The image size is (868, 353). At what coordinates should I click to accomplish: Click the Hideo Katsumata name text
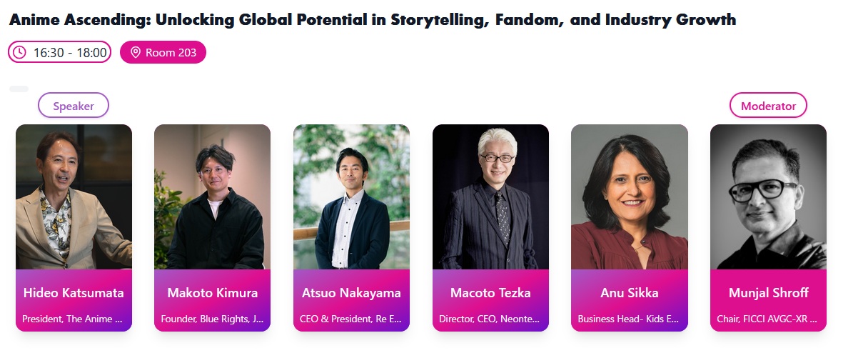point(74,293)
